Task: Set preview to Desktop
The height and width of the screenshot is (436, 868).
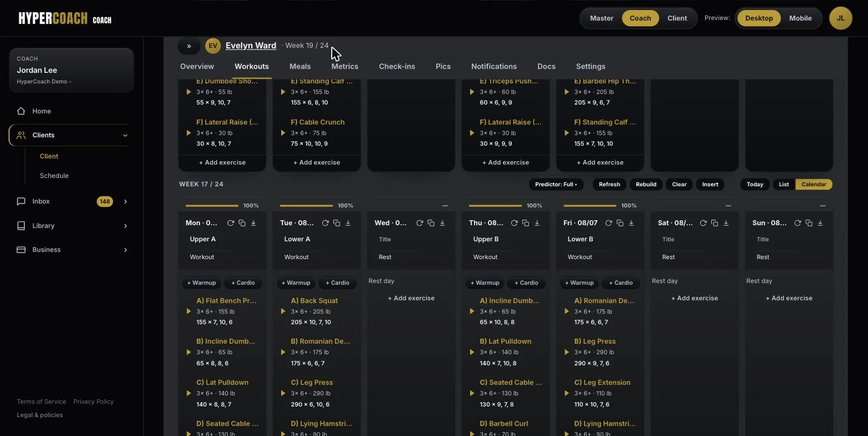Action: [759, 18]
